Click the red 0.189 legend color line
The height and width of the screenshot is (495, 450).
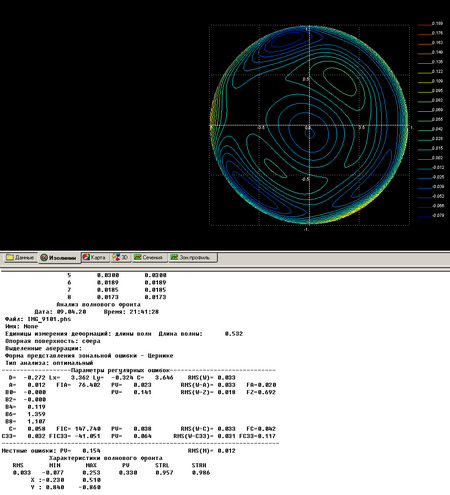pyautogui.click(x=424, y=25)
